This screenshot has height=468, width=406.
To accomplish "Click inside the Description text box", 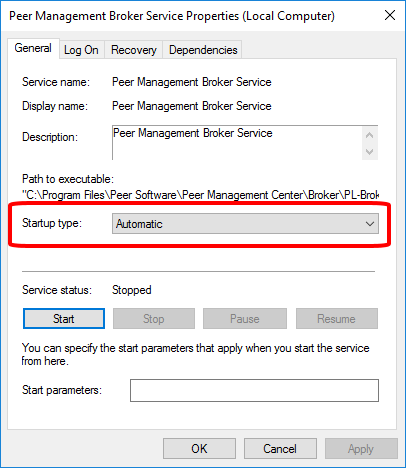I will (x=237, y=143).
